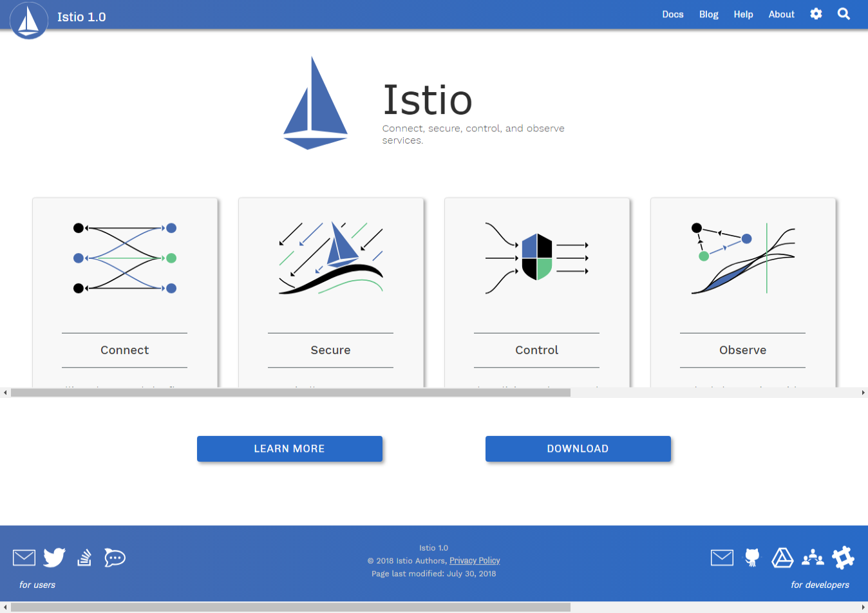
Task: Click the LEARN MORE button
Action: coord(290,449)
